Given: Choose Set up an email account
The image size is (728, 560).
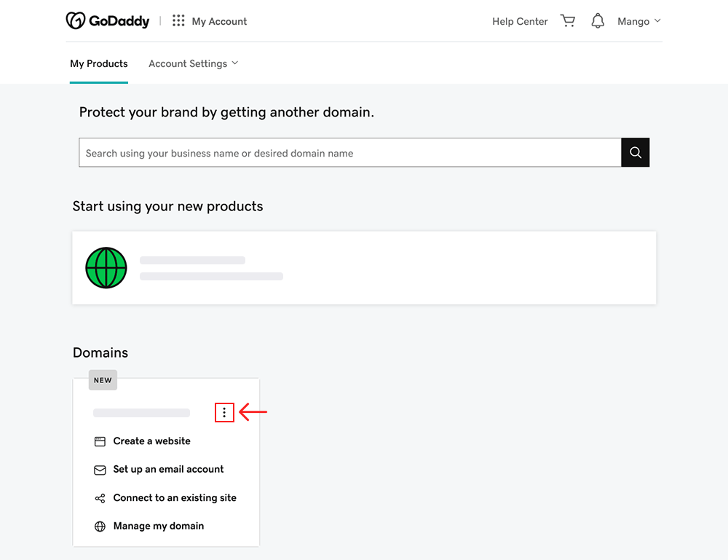Looking at the screenshot, I should [169, 470].
